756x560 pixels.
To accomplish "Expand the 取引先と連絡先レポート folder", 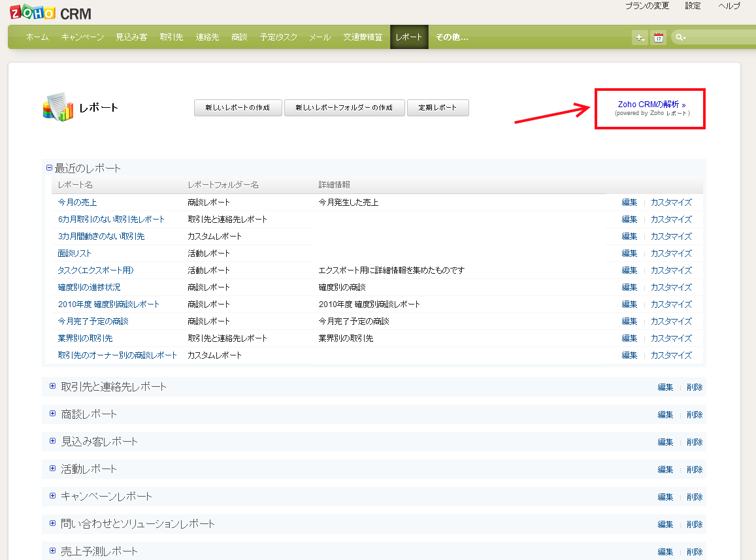I will pyautogui.click(x=53, y=386).
